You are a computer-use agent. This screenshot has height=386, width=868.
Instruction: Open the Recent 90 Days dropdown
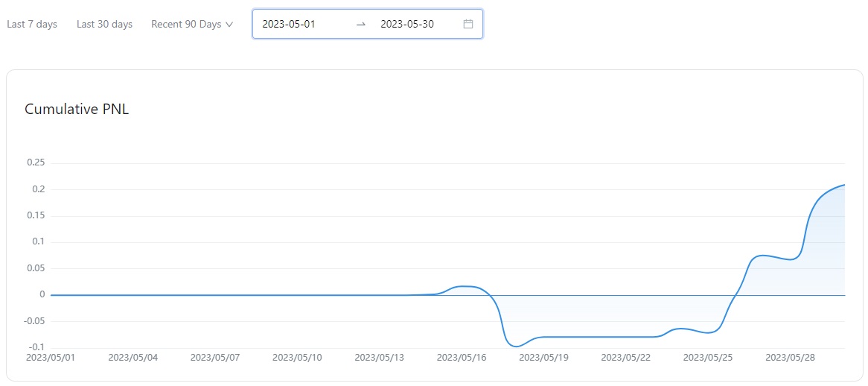point(186,24)
